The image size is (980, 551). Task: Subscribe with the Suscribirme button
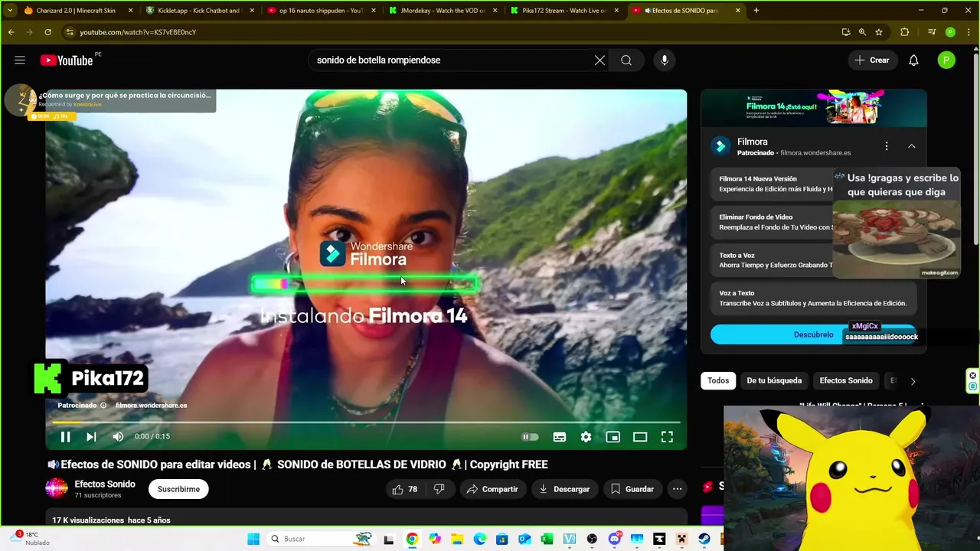tap(178, 489)
